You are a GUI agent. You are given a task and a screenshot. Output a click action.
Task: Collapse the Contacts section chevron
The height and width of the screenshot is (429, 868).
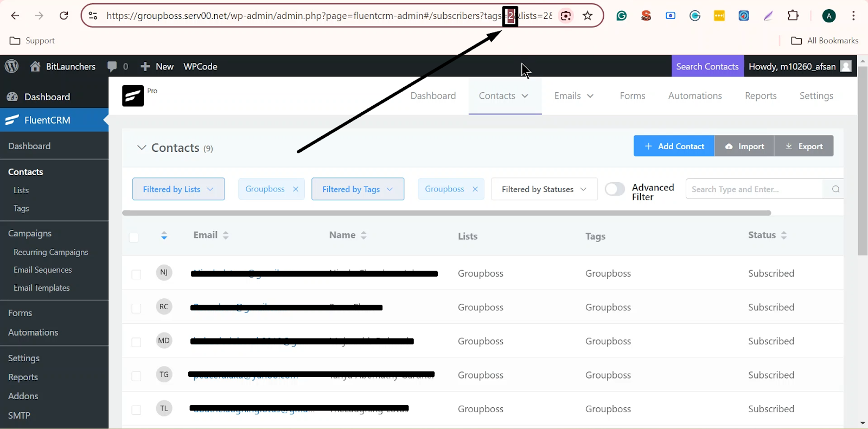[x=142, y=148]
